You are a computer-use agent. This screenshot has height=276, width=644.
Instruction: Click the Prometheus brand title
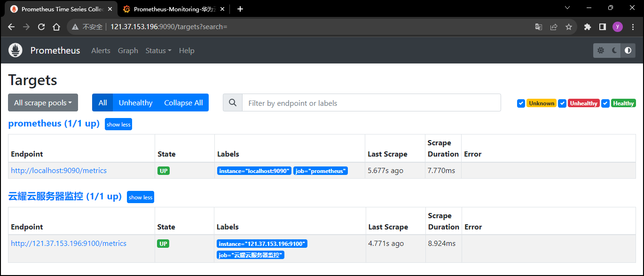click(55, 50)
